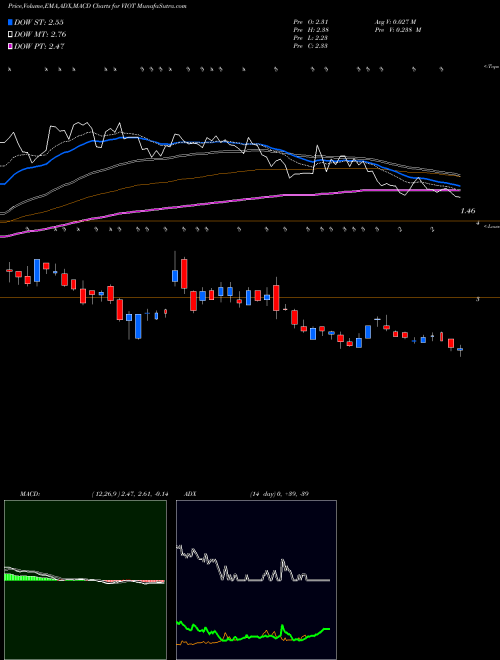The image size is (500, 660).
Task: Select the 'DOW ST: 2.55' legend label
Action: point(39,22)
